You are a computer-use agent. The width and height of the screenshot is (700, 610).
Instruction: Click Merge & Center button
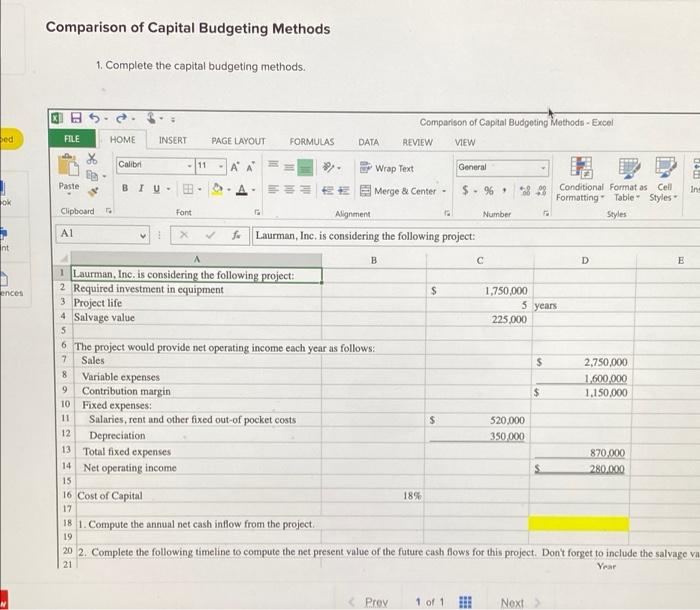(x=398, y=191)
